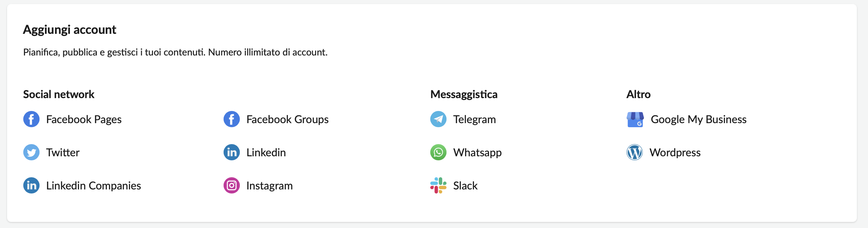Choose the Whatsapp text label
The image size is (868, 228).
[478, 153]
